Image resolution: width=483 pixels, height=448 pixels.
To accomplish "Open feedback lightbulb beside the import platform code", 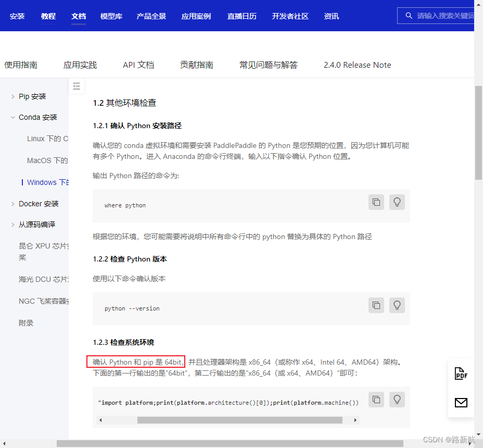I will pos(397,400).
